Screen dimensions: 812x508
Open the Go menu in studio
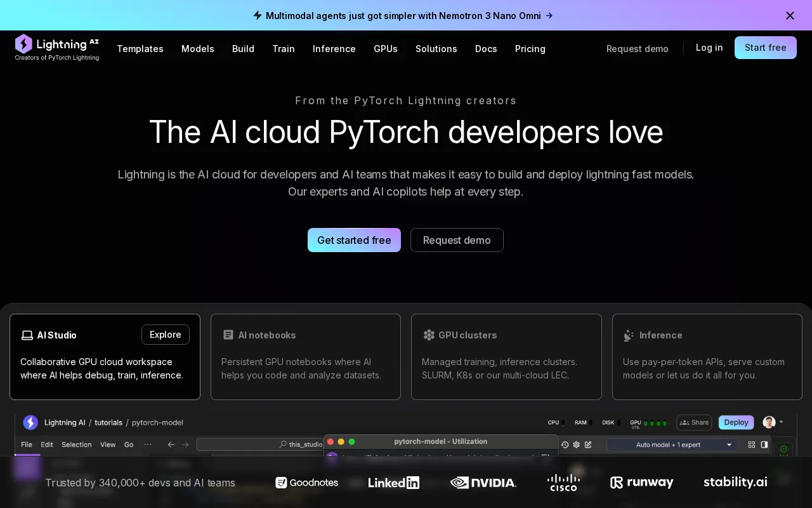(129, 444)
